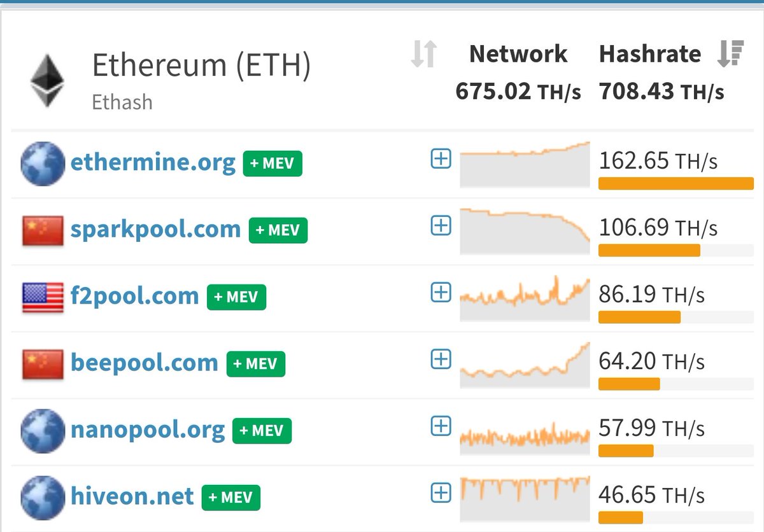Click the Ethereum (ETH) title
This screenshot has height=532, width=764.
click(201, 66)
